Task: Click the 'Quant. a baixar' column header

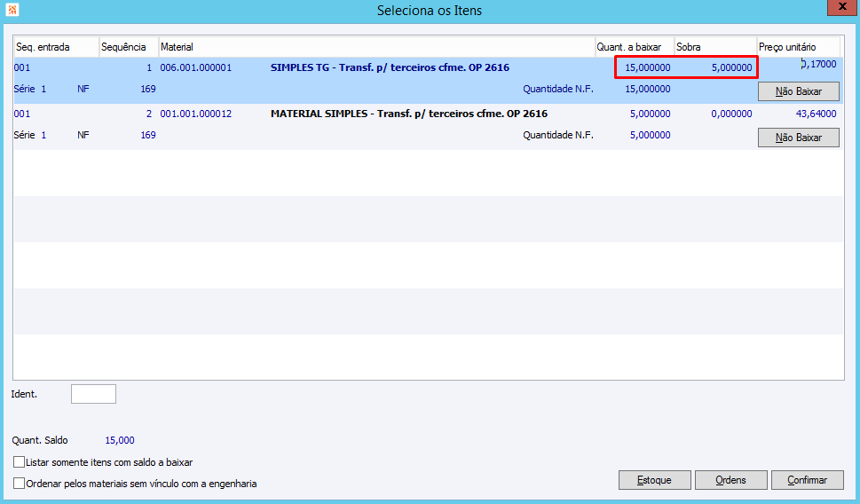Action: coord(635,47)
